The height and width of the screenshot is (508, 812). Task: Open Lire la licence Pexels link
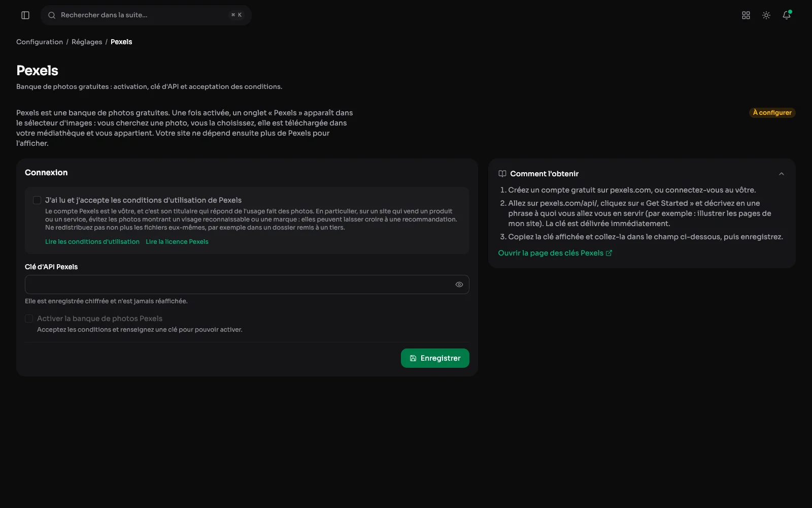click(x=177, y=242)
